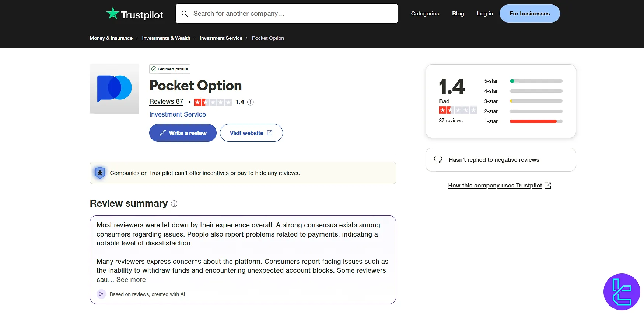Click the 5-star label

[x=491, y=81]
